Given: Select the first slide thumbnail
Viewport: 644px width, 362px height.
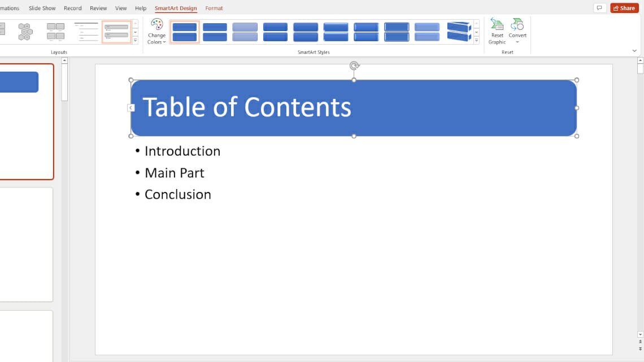Looking at the screenshot, I should (x=25, y=121).
